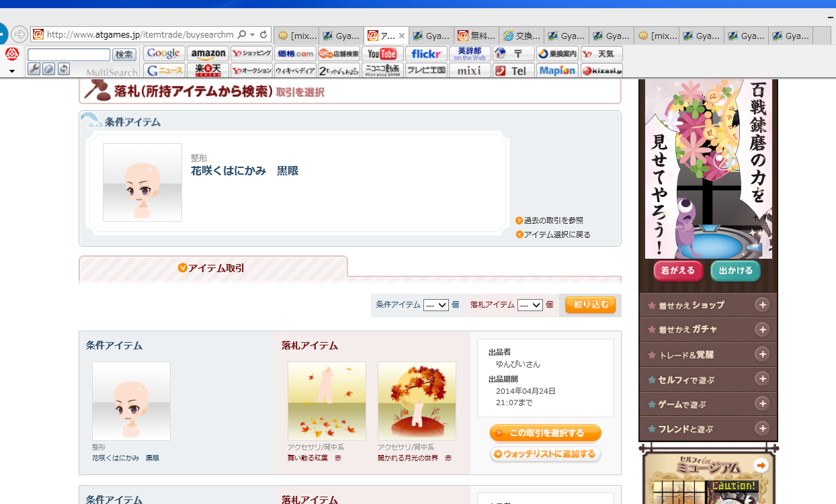The image size is (836, 504).
Task: Reload the page from address bar
Action: click(x=264, y=34)
